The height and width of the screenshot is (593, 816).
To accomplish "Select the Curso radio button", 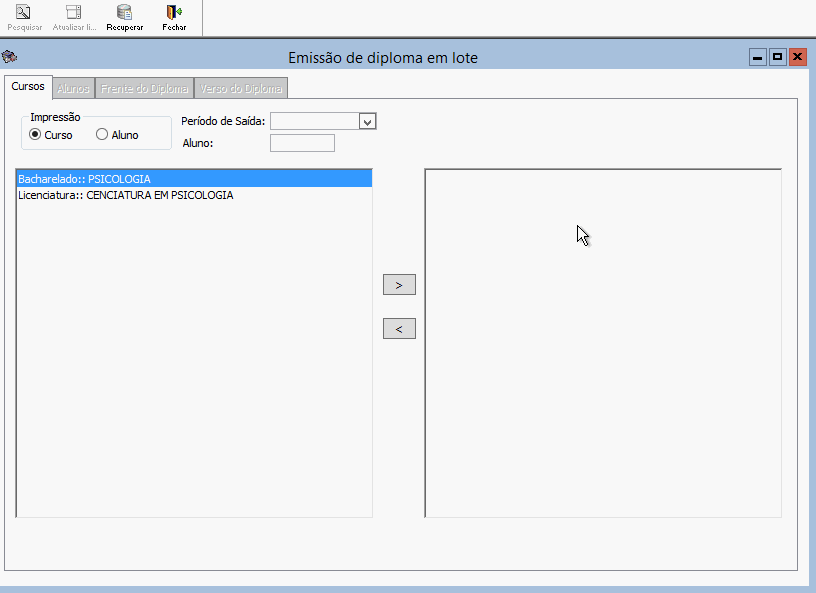I will click(36, 135).
